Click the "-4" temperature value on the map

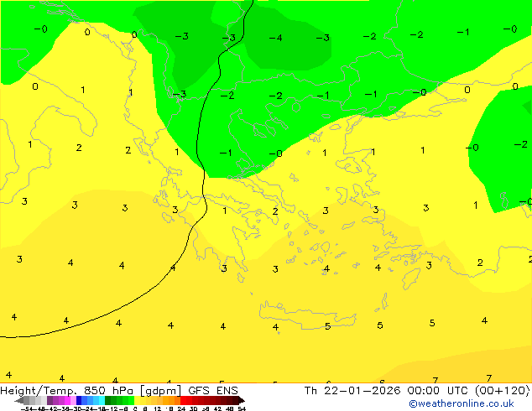pyautogui.click(x=275, y=38)
